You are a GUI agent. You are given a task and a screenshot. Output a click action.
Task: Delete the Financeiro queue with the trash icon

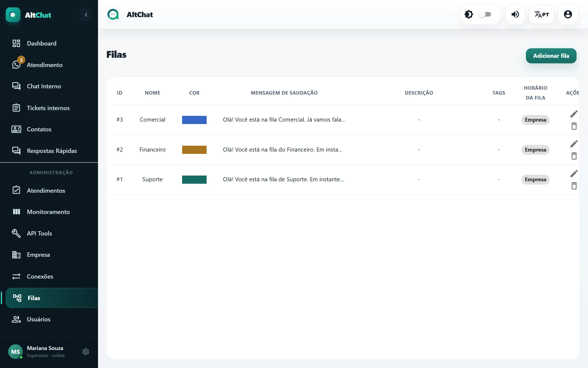574,156
